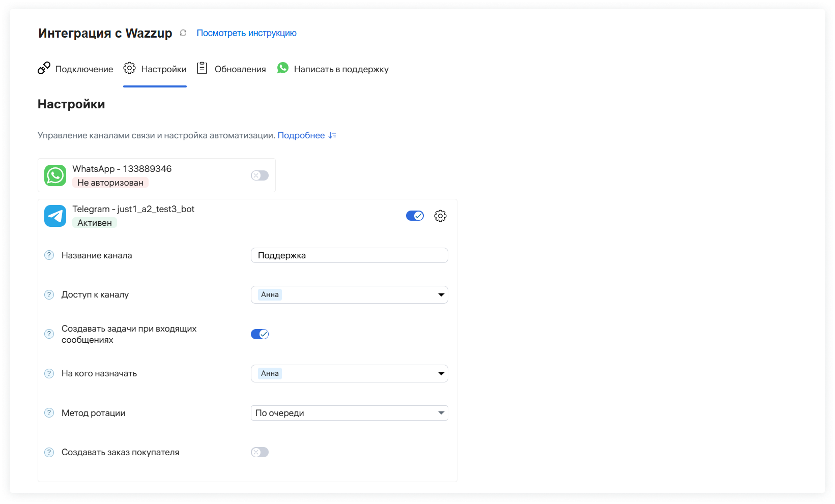
Task: Show help for Метод ротации
Action: 49,413
